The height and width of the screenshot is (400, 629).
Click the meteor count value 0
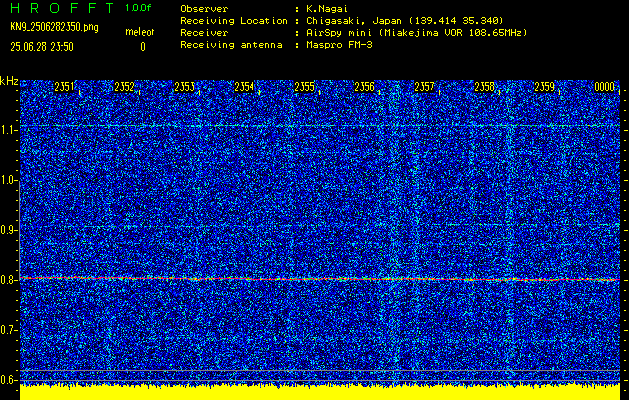click(142, 47)
